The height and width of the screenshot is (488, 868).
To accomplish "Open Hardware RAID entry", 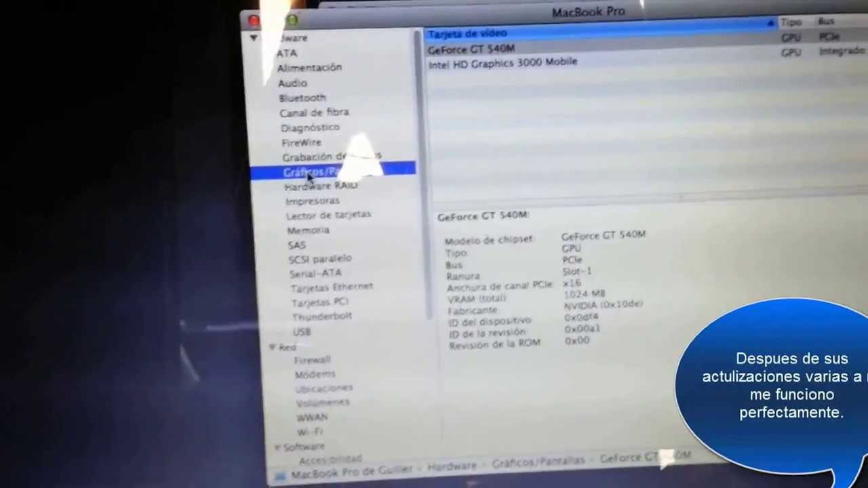I will (x=321, y=186).
